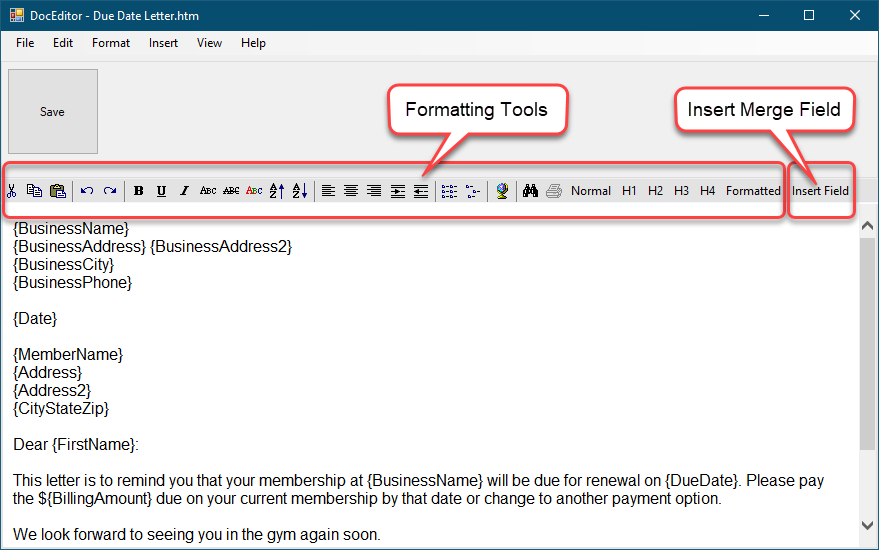Open the Insert menu

[x=163, y=43]
